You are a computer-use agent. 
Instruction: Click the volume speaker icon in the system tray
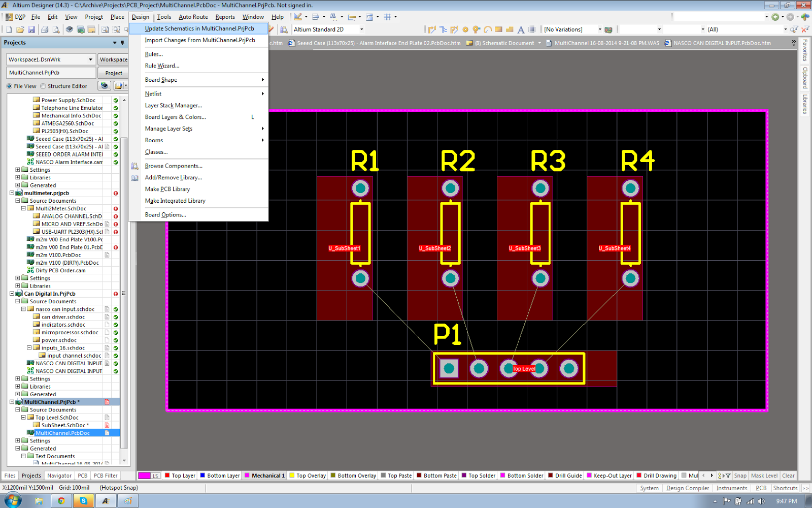[761, 501]
